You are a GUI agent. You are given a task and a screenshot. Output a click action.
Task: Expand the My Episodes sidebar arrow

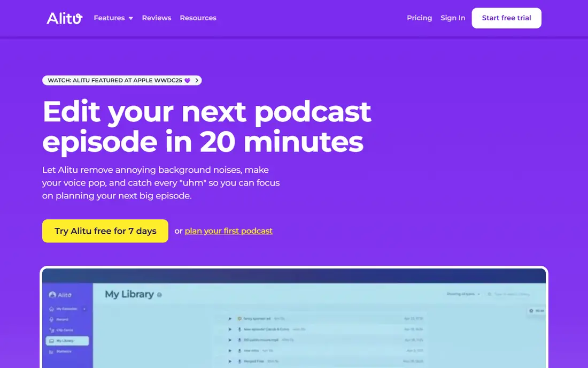point(84,309)
